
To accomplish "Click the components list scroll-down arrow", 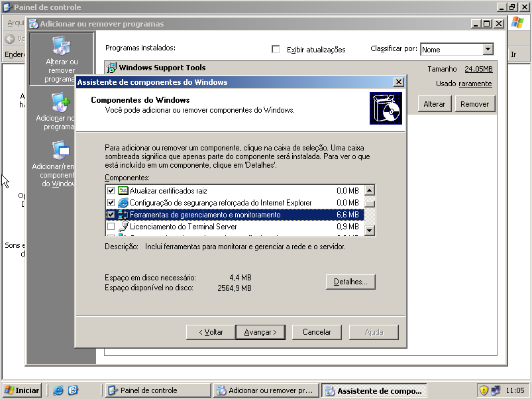I will [x=370, y=230].
